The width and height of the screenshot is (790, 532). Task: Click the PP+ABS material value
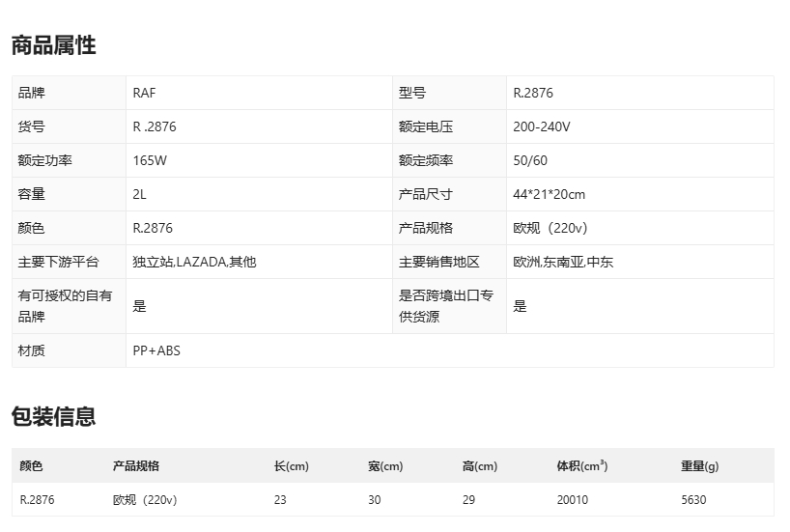click(x=156, y=350)
